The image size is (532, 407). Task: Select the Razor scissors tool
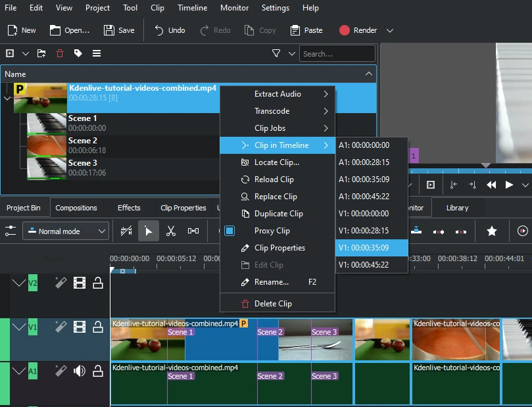tap(171, 231)
